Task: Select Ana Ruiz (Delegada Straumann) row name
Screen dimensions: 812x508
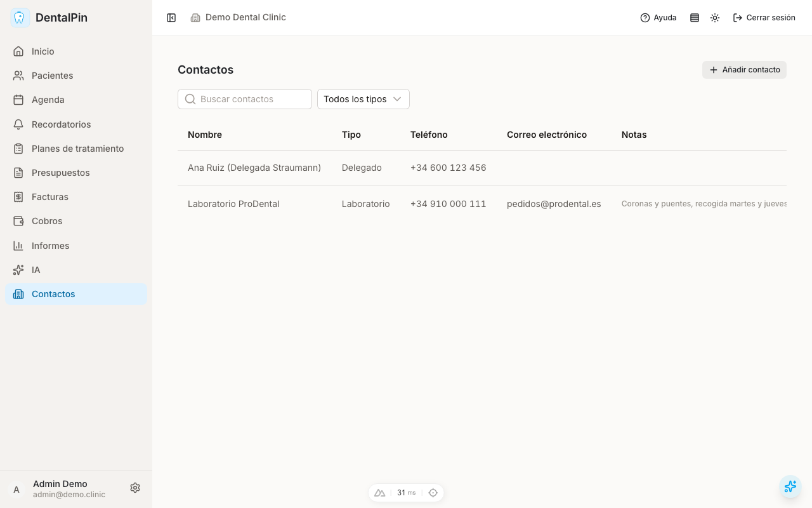Action: (x=254, y=168)
